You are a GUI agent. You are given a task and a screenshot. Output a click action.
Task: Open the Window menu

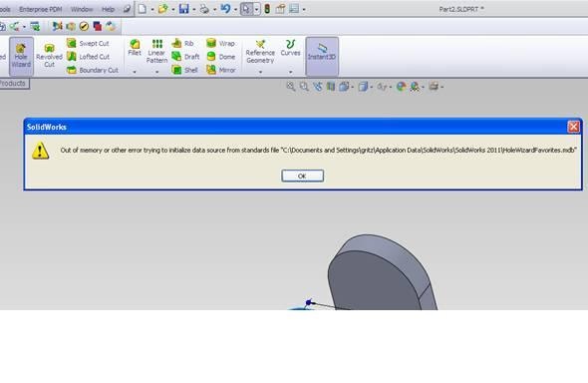tap(82, 9)
